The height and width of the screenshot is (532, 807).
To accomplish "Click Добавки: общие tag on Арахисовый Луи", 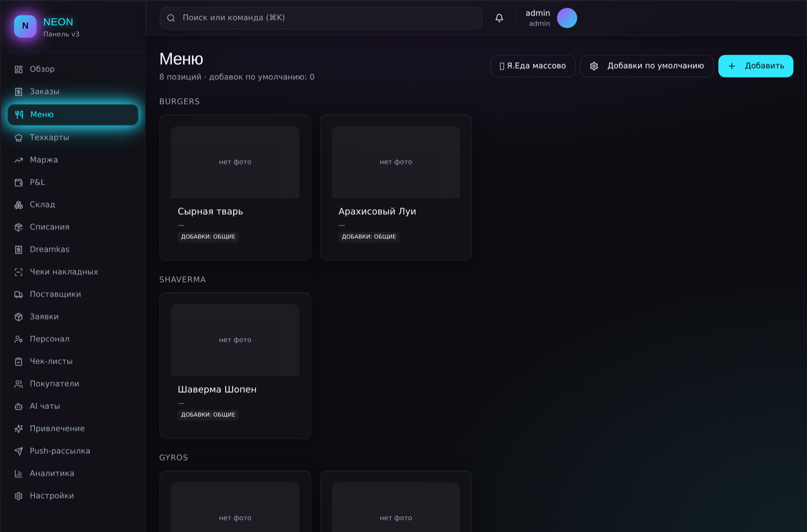I will 369,237.
